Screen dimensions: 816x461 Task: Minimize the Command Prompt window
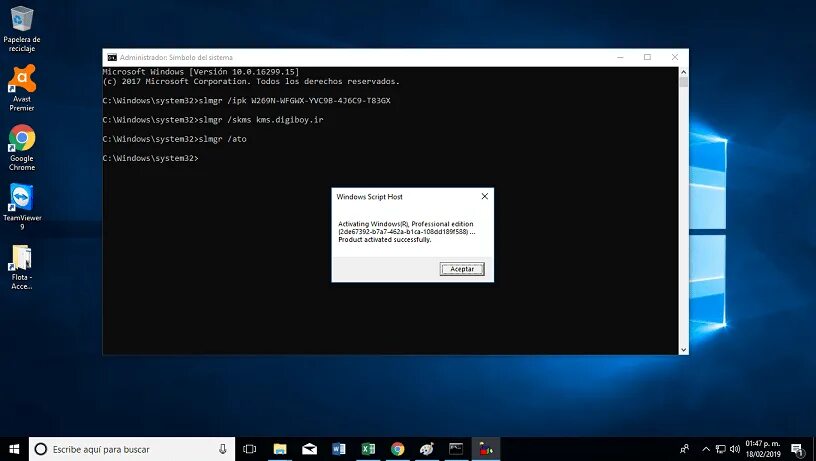coord(620,57)
